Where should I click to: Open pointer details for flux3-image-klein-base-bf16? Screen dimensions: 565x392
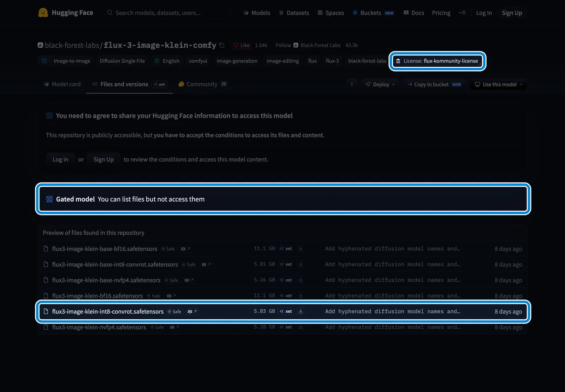(x=185, y=249)
